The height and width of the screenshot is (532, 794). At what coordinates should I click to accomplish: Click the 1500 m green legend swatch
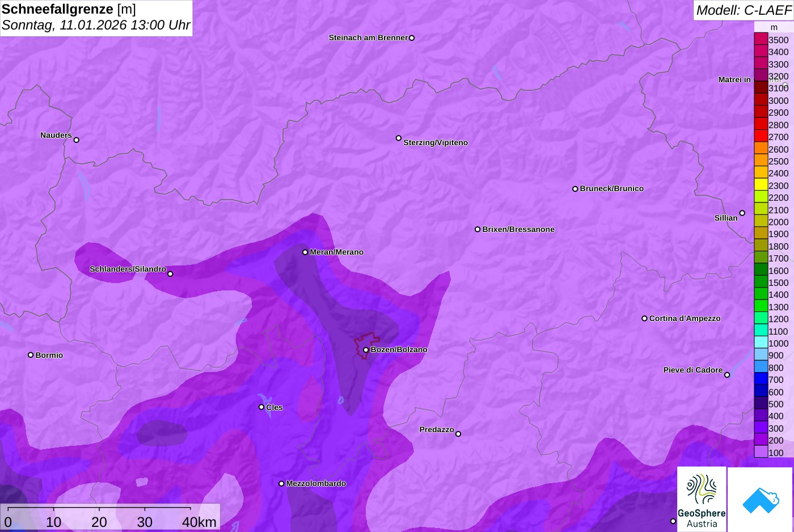click(761, 282)
